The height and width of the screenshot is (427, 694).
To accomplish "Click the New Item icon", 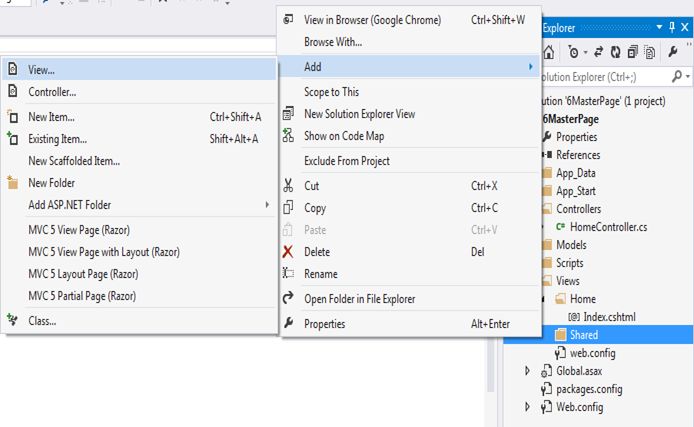I will 13,117.
